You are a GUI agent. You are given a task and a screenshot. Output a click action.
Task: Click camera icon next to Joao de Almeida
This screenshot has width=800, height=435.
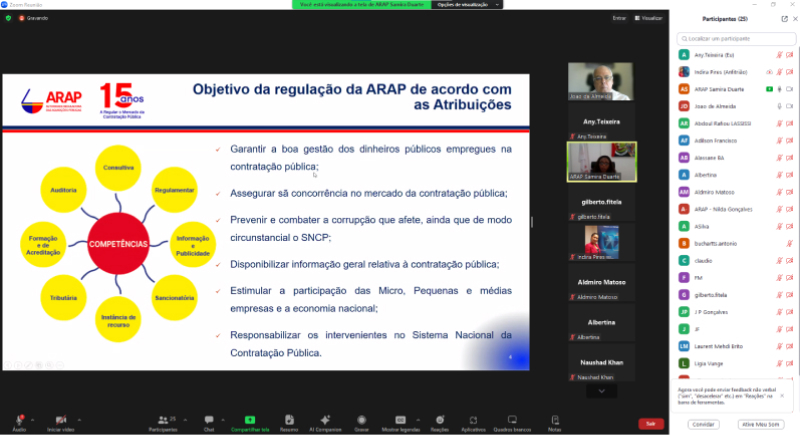click(789, 106)
